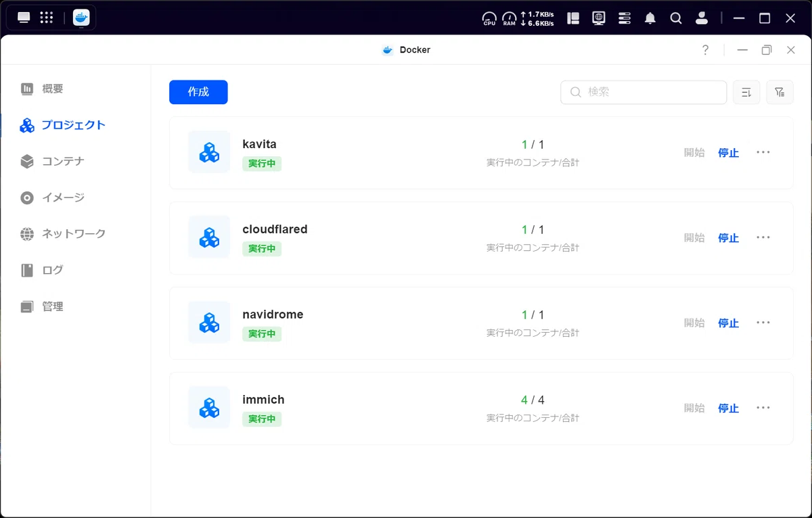This screenshot has width=812, height=518.
Task: Open the CPU usage gauge
Action: point(489,18)
